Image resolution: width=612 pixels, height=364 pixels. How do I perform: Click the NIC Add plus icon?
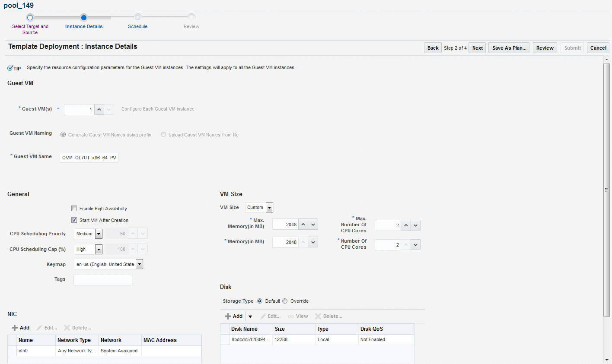(x=15, y=328)
